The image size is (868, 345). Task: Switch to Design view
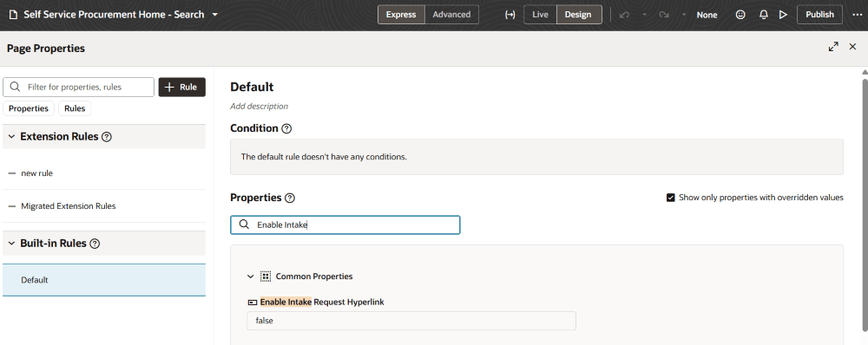(x=578, y=15)
